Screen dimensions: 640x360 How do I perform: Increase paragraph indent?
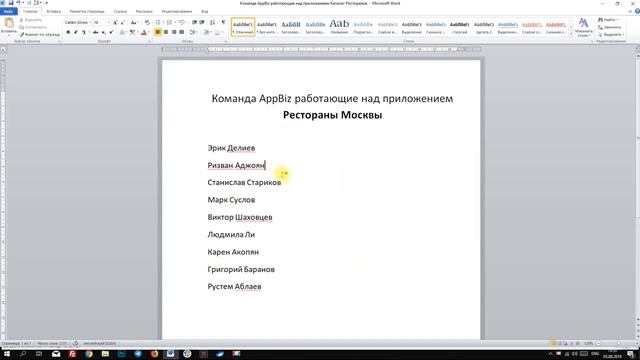click(202, 22)
